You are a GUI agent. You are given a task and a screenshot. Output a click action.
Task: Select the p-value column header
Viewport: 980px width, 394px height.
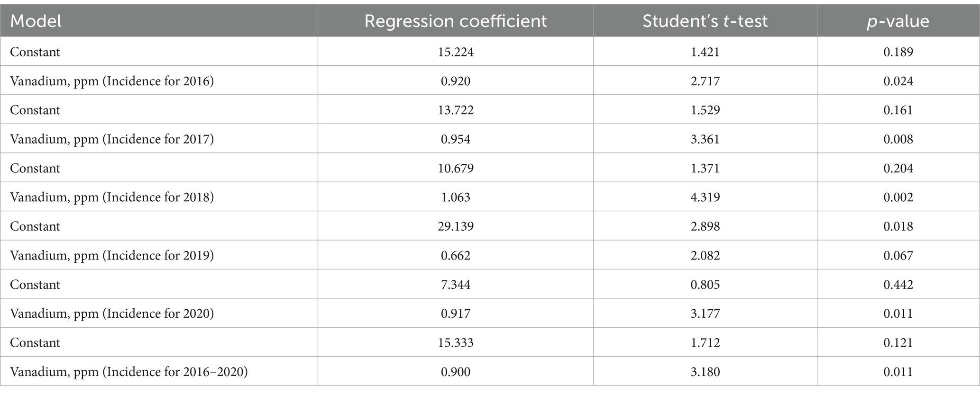pos(898,22)
